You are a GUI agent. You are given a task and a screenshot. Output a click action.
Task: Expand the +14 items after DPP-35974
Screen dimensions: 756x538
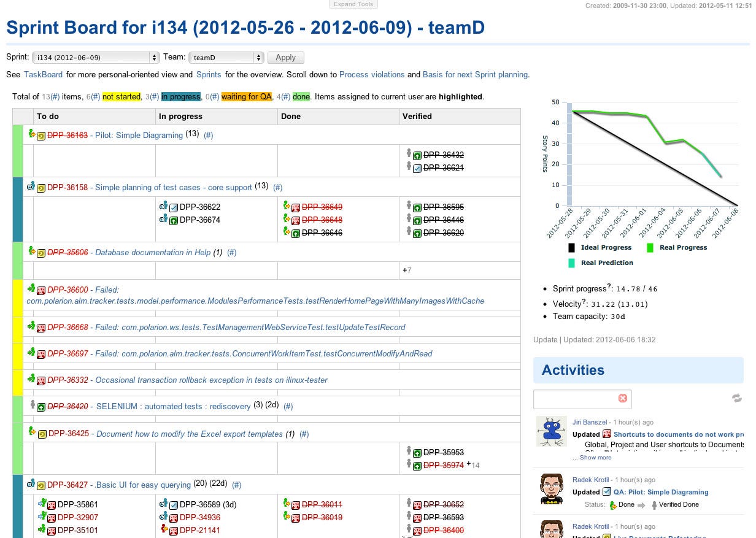pos(473,464)
